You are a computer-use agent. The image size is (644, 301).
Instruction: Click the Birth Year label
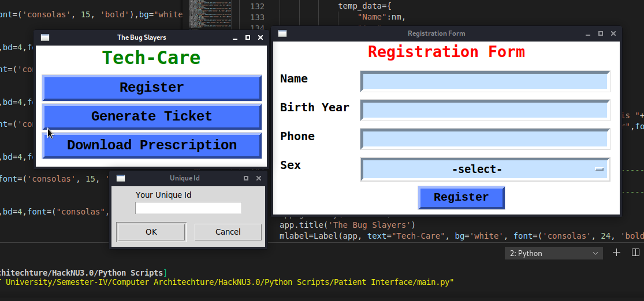[315, 107]
